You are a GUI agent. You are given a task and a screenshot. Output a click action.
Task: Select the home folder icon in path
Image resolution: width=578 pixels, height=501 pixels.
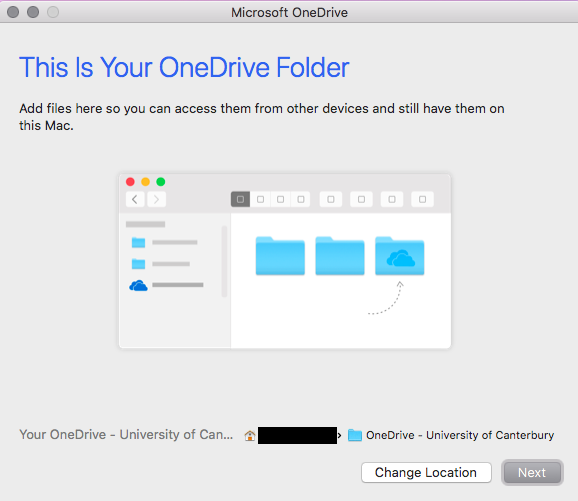(x=250, y=435)
